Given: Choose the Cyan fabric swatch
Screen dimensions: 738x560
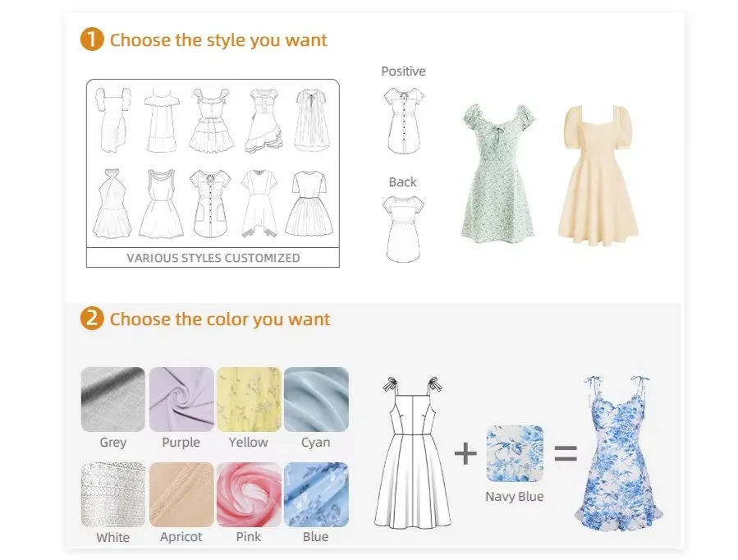Looking at the screenshot, I should point(316,399).
